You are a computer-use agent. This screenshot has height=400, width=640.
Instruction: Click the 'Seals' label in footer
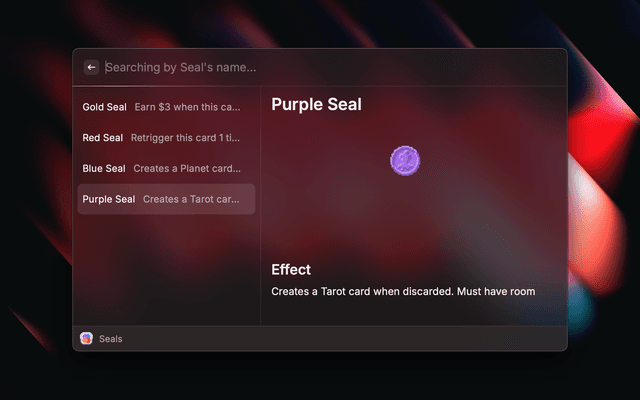[111, 339]
